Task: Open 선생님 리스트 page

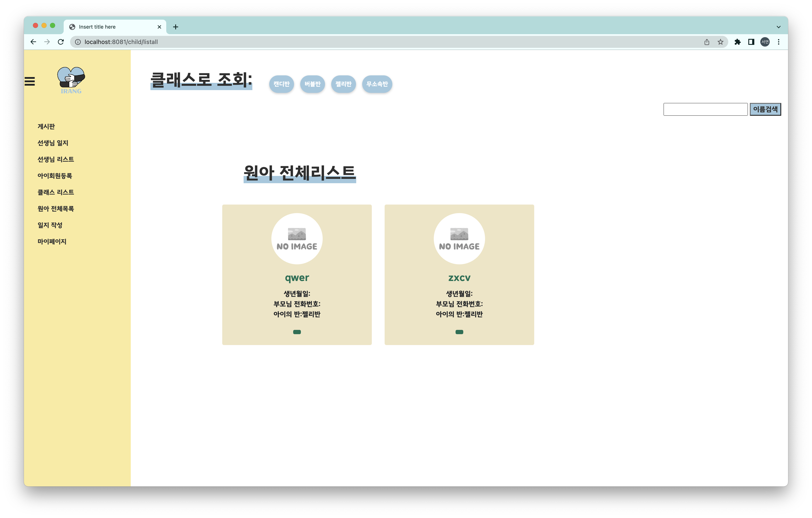Action: click(x=56, y=159)
